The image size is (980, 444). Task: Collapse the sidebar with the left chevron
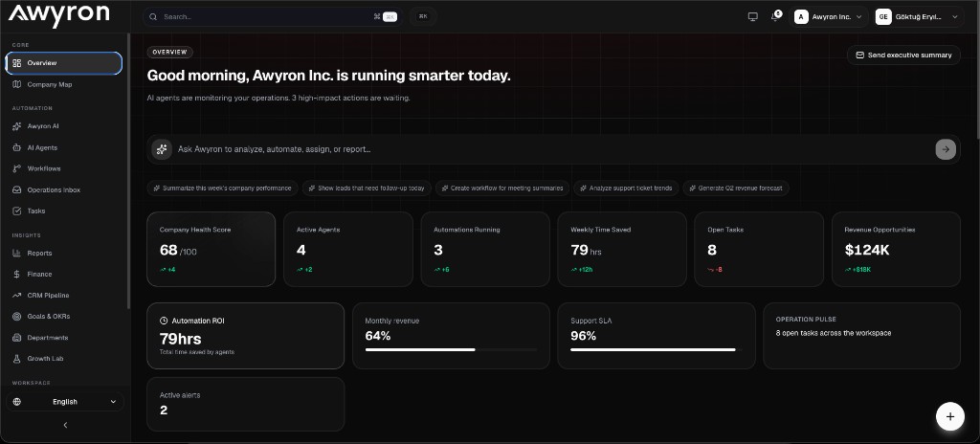pyautogui.click(x=65, y=425)
